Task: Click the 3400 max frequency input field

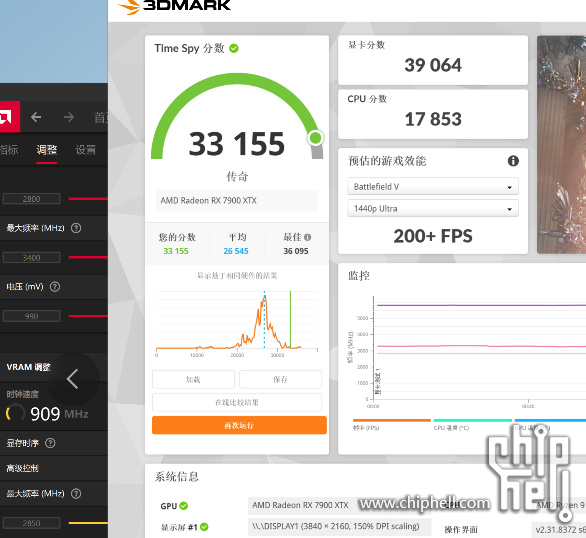Action: 31,257
